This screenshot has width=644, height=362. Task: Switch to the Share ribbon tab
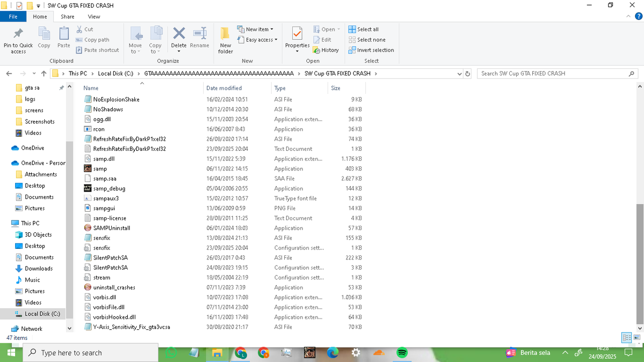(x=67, y=17)
